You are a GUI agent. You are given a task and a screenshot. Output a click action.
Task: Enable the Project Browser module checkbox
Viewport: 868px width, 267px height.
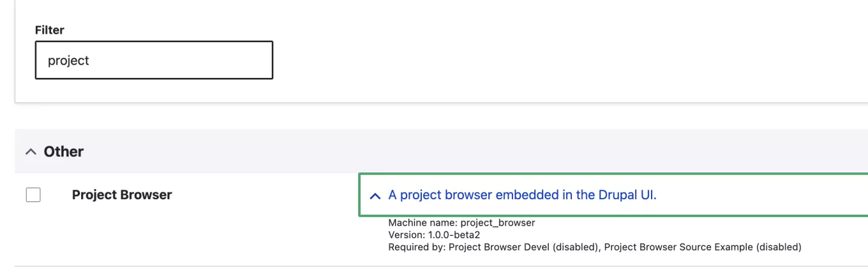(33, 195)
